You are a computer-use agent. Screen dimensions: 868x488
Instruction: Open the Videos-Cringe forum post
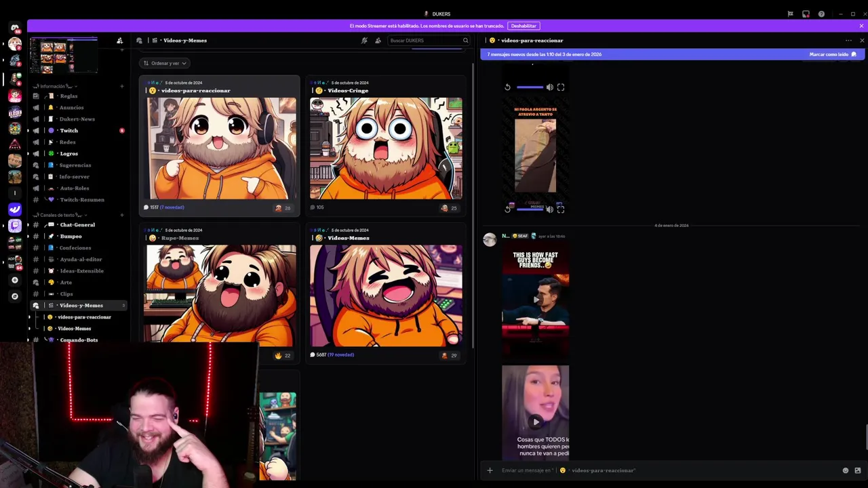click(x=385, y=146)
